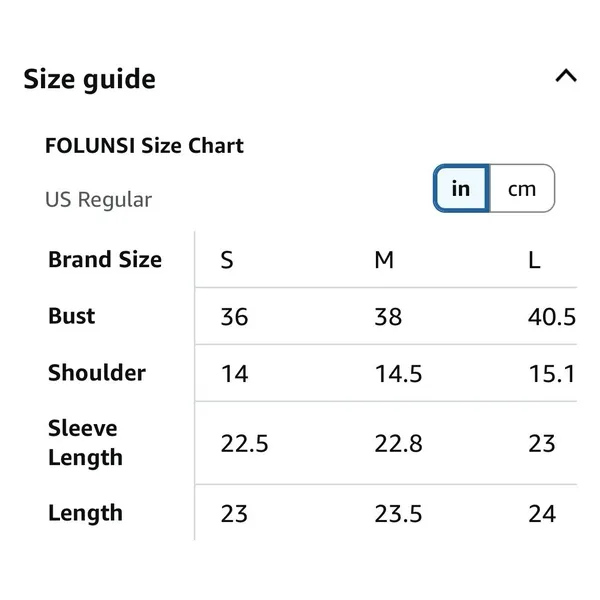Select the M column header
Viewport: 600px width, 600px height.
tap(384, 260)
